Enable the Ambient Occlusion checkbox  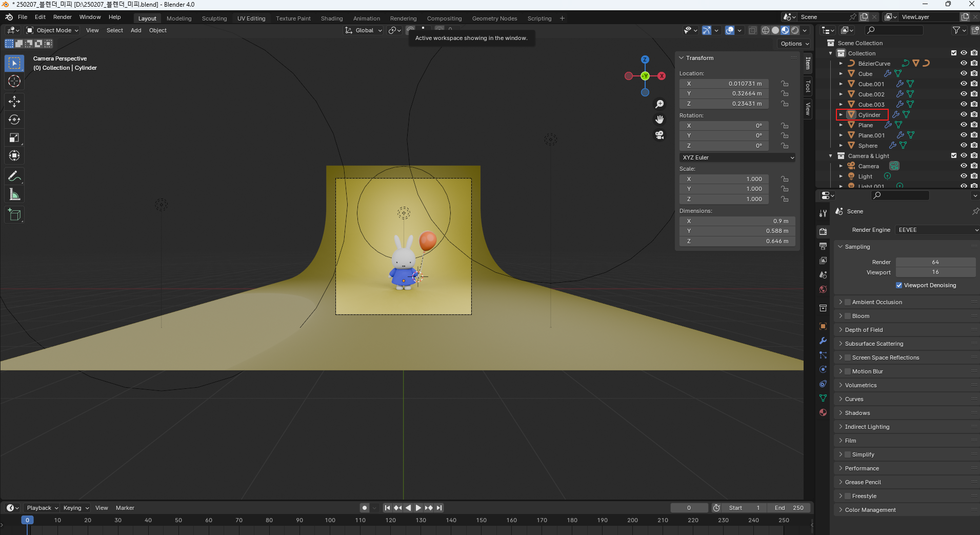[x=848, y=302]
